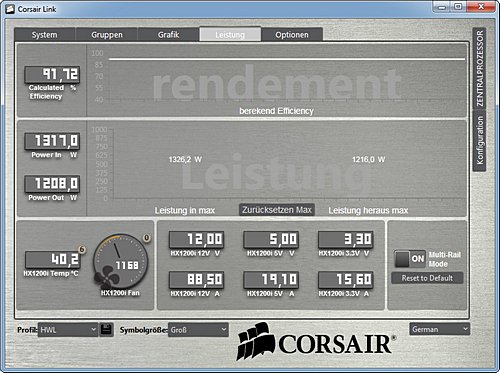Screen dimensions: 500x373
Task: Click the 1326,2 W max input reading
Action: [185, 160]
